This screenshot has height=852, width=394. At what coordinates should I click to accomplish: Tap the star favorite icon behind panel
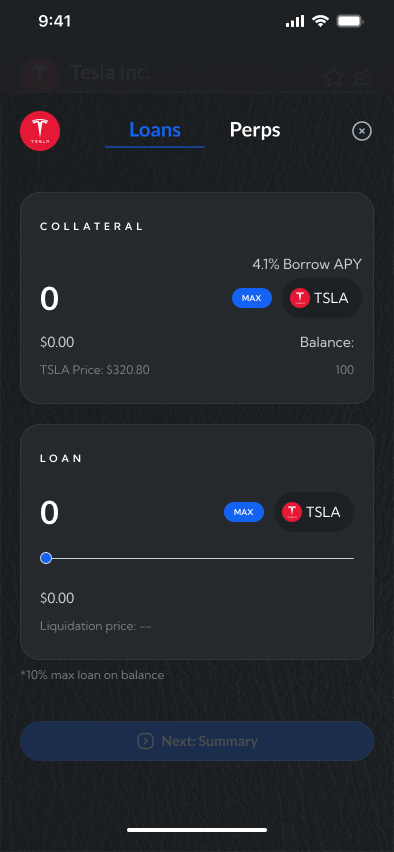coord(334,77)
